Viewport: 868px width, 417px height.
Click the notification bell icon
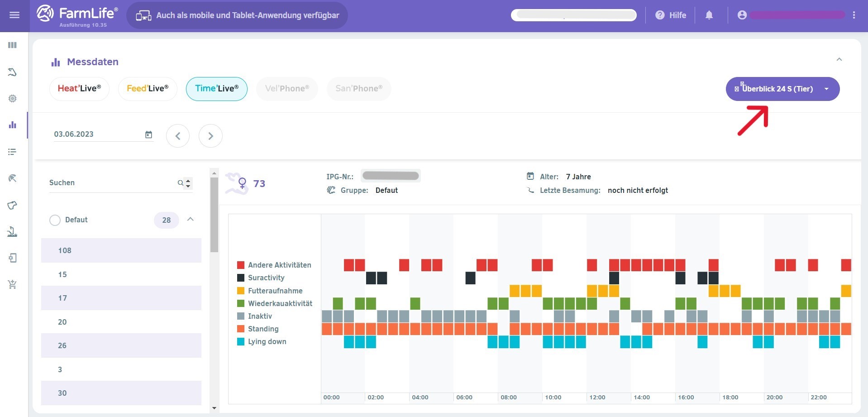coord(709,15)
